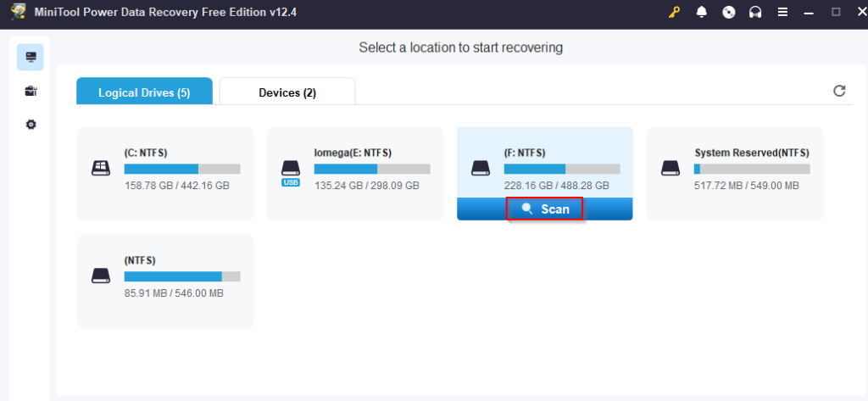Image resolution: width=868 pixels, height=401 pixels.
Task: Click the 85.91 MB / 546.00 MB text
Action: tap(175, 293)
